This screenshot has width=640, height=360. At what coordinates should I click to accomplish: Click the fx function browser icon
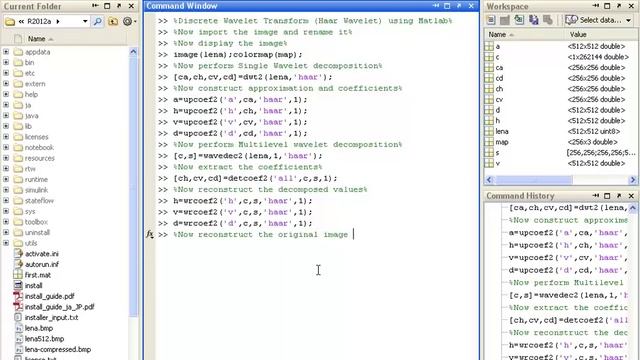coord(150,234)
